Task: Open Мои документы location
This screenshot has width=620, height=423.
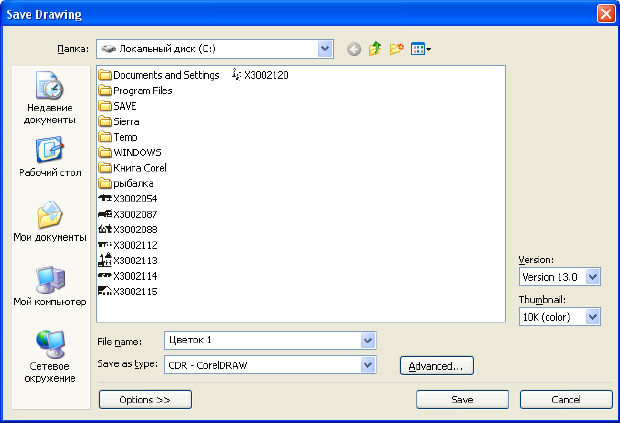Action: 49,223
